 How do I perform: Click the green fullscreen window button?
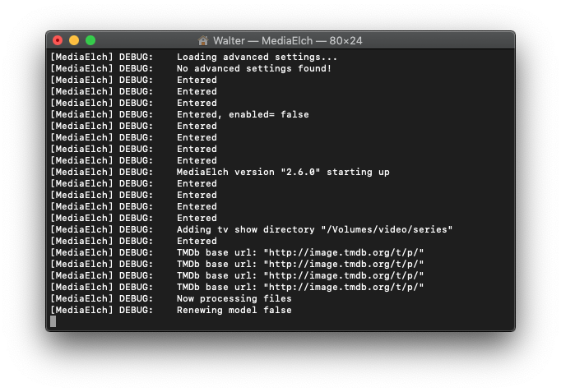90,40
